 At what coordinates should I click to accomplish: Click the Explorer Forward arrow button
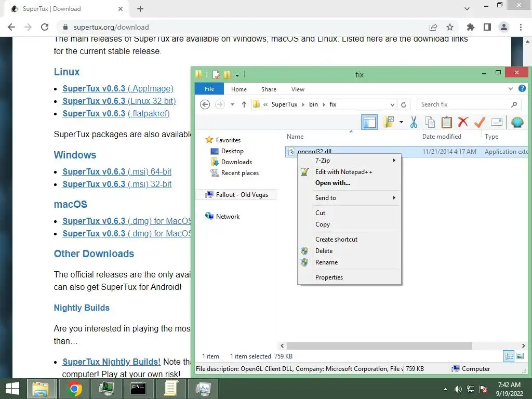click(220, 104)
